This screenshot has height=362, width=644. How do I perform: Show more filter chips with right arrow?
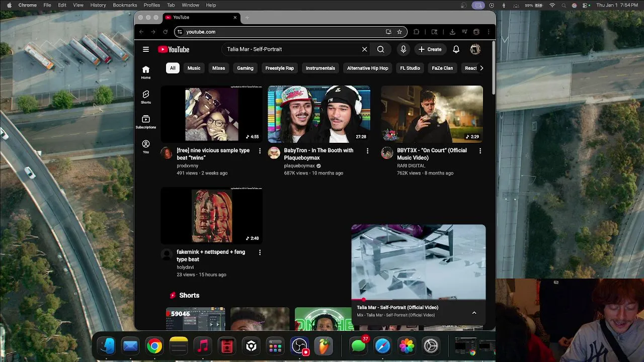[481, 68]
